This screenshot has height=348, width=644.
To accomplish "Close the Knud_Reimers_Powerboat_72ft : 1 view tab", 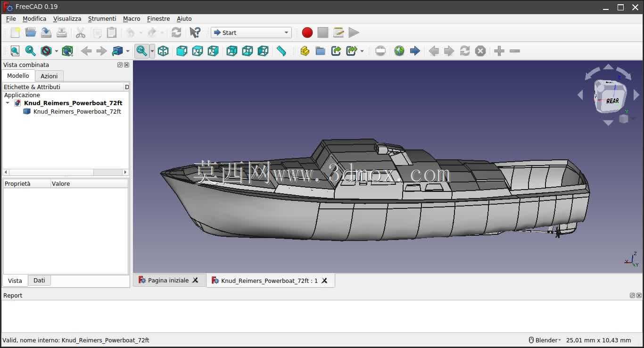I will pyautogui.click(x=324, y=281).
